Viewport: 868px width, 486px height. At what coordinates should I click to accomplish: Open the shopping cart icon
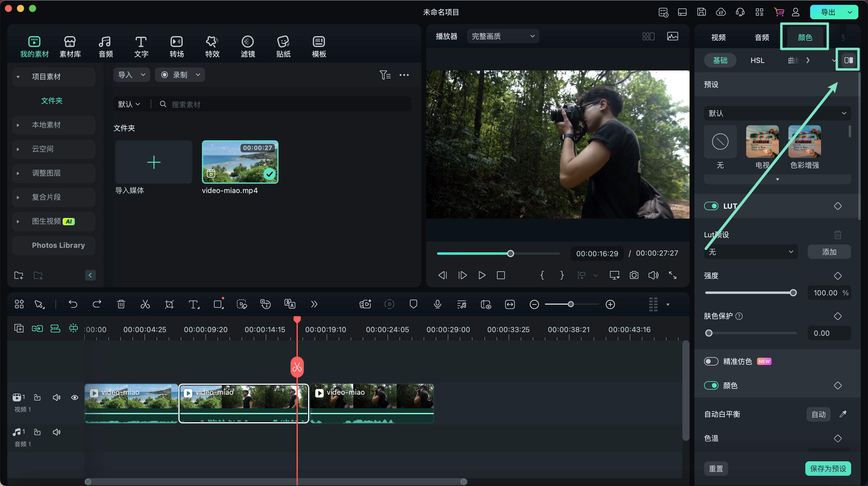pos(779,12)
